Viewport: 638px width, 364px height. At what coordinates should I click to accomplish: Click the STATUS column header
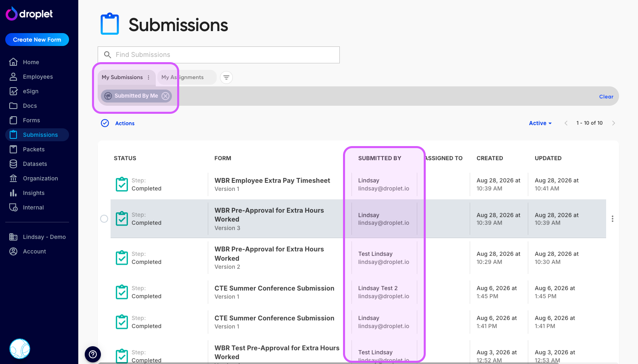[125, 158]
